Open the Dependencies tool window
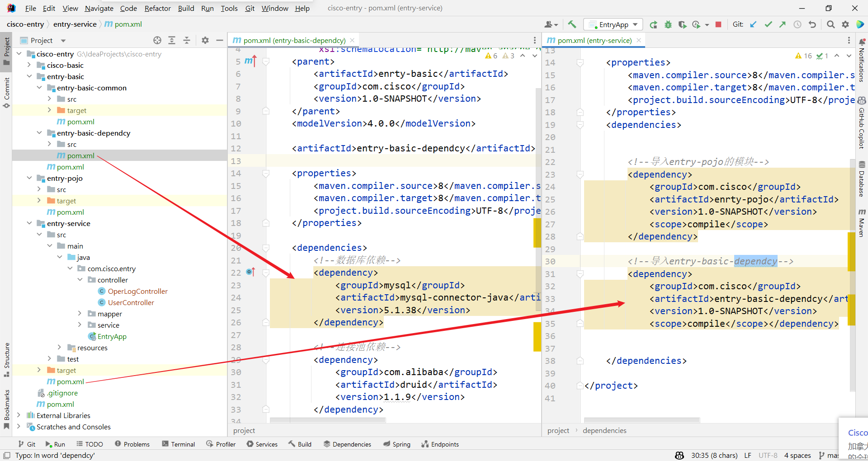Screen dimensions: 868x461 (347, 444)
